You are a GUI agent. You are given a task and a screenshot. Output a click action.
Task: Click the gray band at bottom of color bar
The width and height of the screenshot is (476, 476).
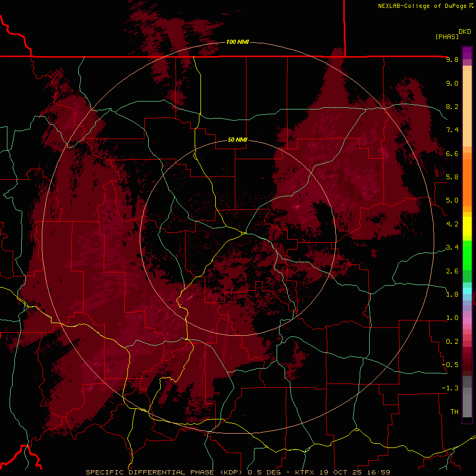tap(467, 404)
